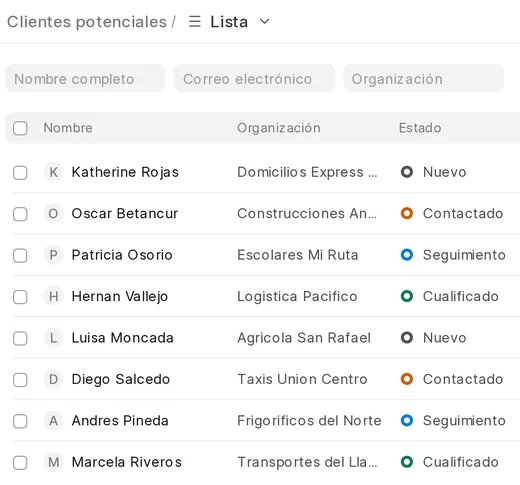Select the Andres Pineda row checkbox
The width and height of the screenshot is (520, 485).
click(x=20, y=421)
